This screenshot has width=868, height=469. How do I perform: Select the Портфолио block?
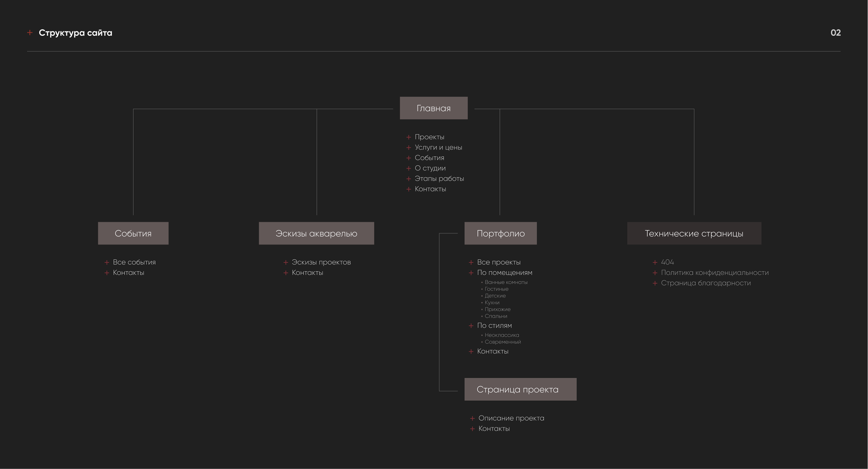point(500,233)
